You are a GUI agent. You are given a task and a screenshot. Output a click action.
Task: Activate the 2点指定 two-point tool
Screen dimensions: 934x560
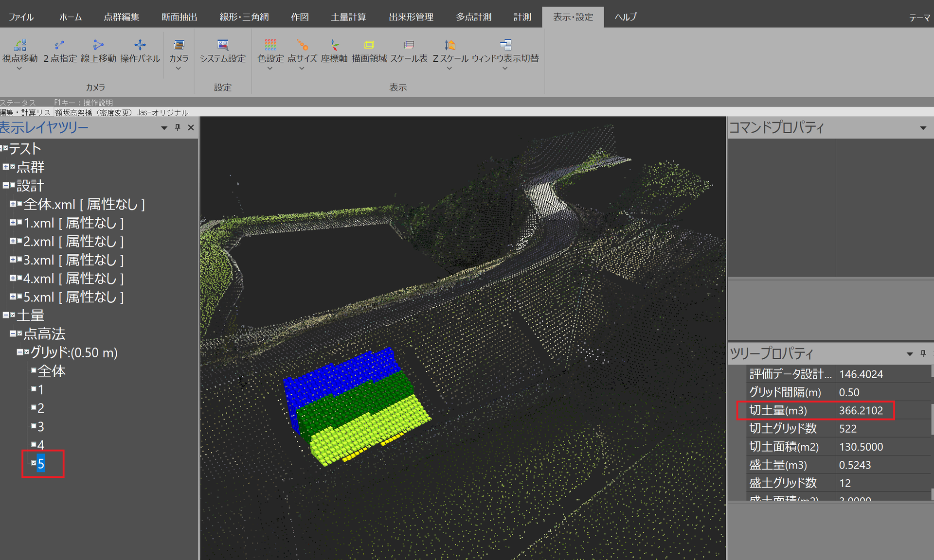(60, 51)
